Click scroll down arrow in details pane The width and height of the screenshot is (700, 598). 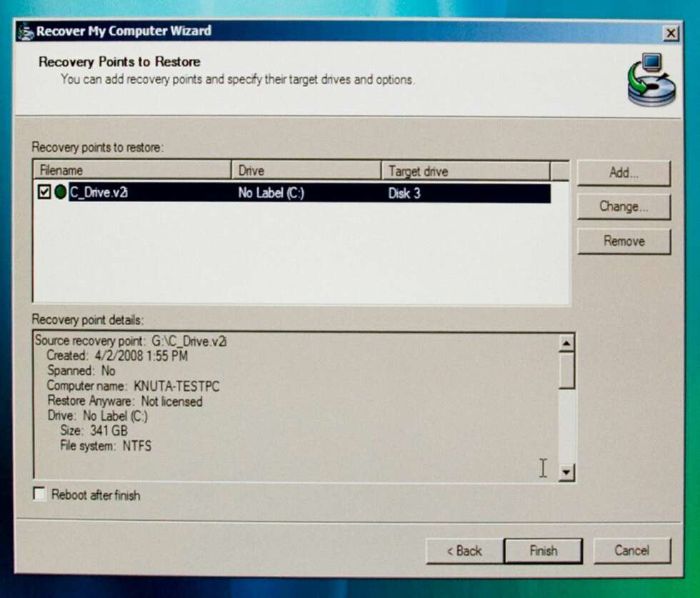coord(566,472)
